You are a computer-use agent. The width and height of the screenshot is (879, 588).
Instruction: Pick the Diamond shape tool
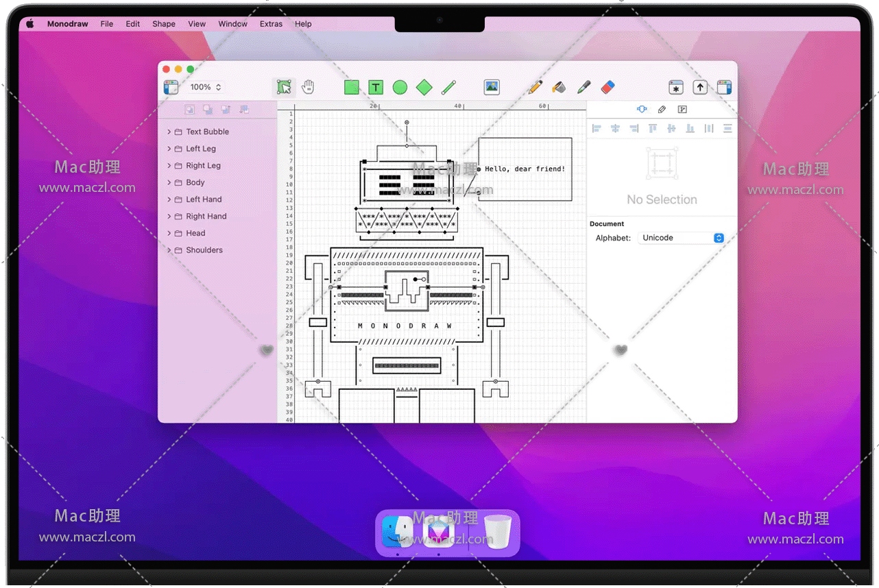pyautogui.click(x=424, y=87)
